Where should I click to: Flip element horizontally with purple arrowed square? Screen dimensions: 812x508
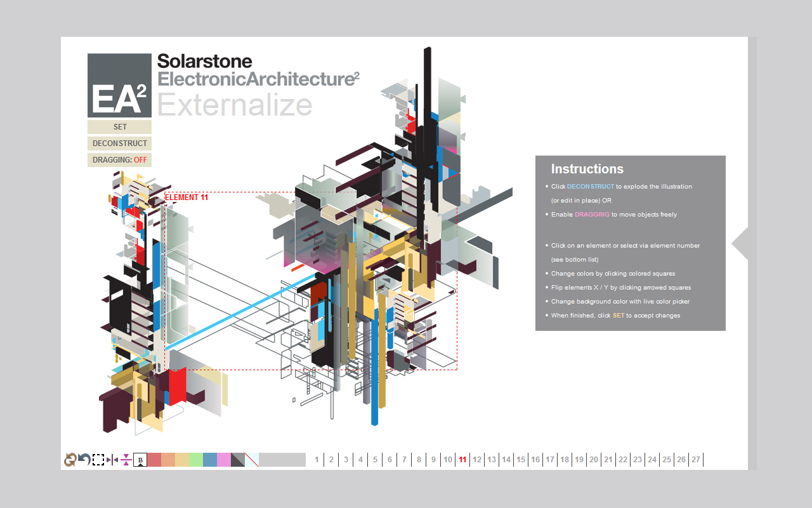pyautogui.click(x=112, y=460)
